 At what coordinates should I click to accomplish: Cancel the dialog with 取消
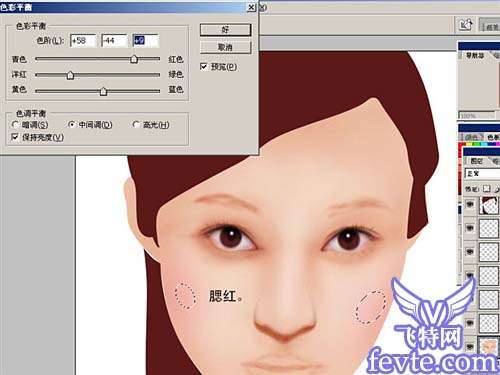225,47
